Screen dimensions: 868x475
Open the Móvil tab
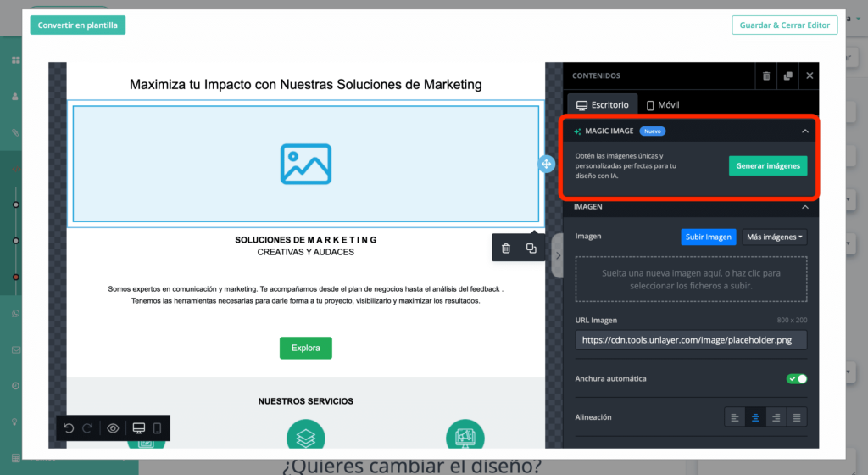click(x=663, y=104)
